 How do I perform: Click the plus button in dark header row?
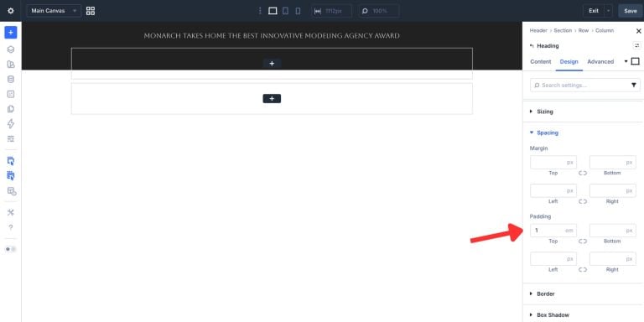pos(272,63)
